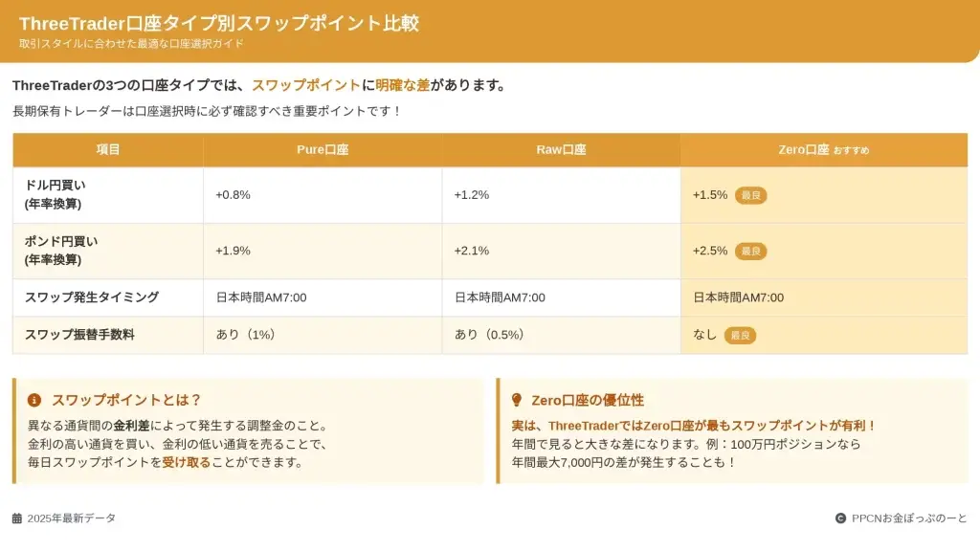Click the おすすめ label in Zero口座 header
This screenshot has width=980, height=551.
(x=851, y=150)
